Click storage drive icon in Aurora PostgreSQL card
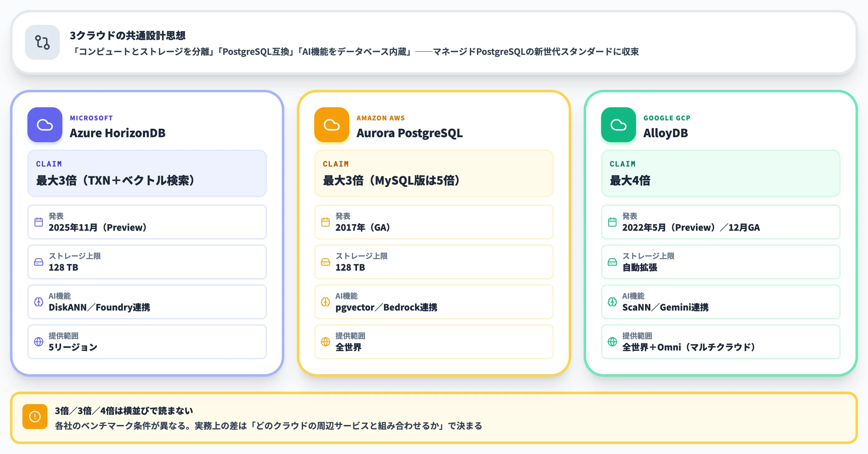The image size is (868, 454). point(325,262)
